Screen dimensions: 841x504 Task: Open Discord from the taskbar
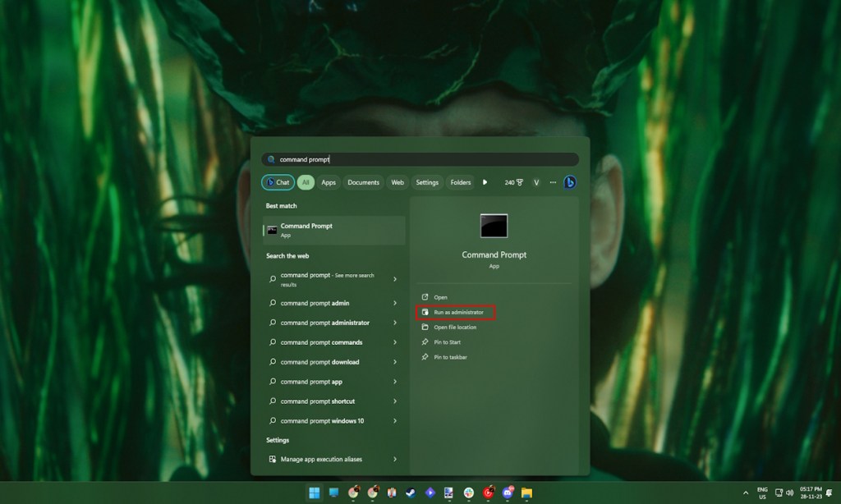point(506,495)
